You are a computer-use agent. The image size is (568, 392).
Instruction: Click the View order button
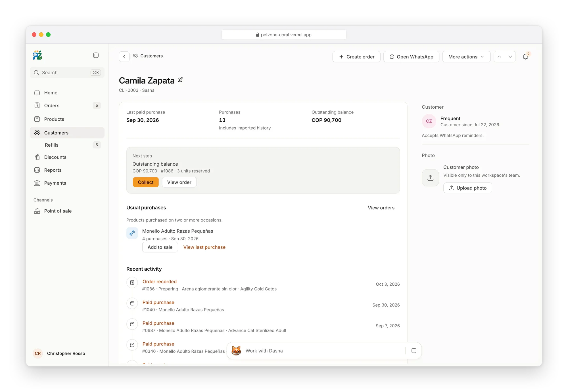click(179, 182)
